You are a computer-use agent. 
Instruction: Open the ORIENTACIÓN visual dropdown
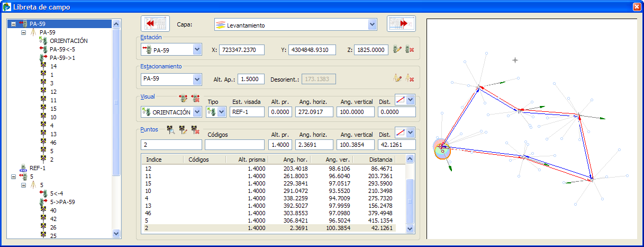(x=197, y=112)
